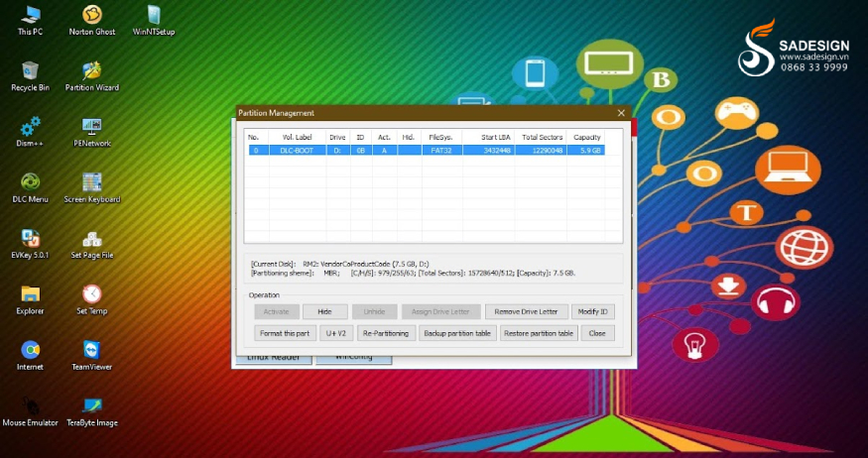Click the U+ V2 button

(336, 333)
